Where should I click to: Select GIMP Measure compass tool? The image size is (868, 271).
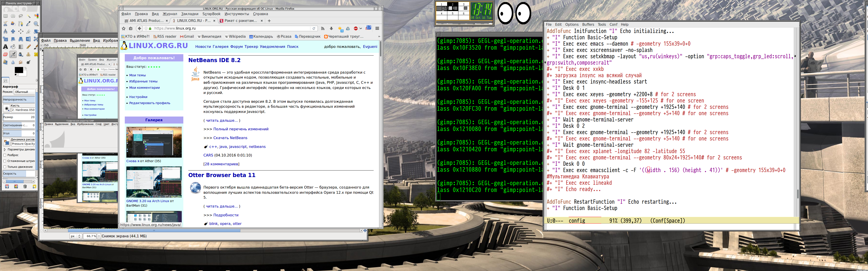coord(5,31)
